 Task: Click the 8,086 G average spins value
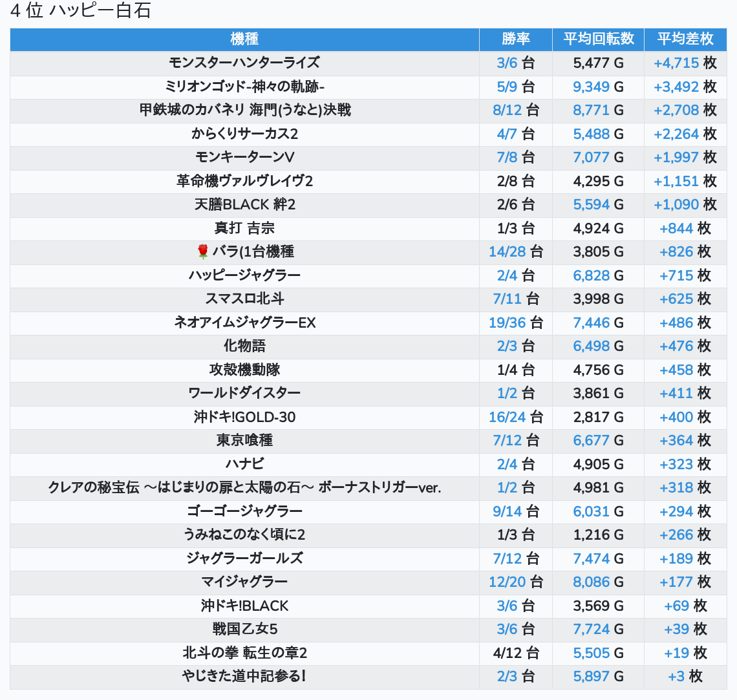click(x=599, y=582)
